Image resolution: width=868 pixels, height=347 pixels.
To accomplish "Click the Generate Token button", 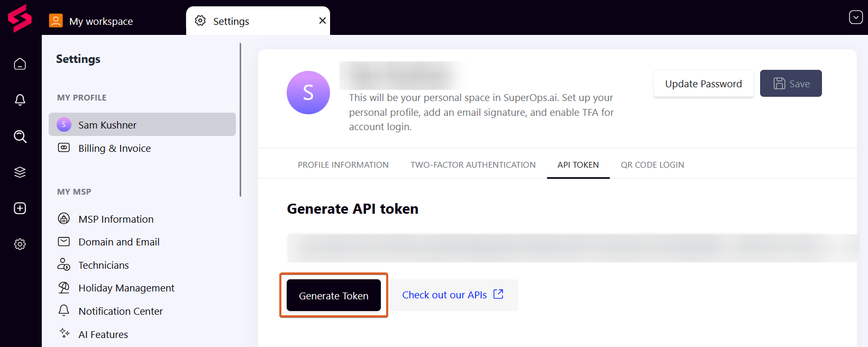I will (333, 295).
